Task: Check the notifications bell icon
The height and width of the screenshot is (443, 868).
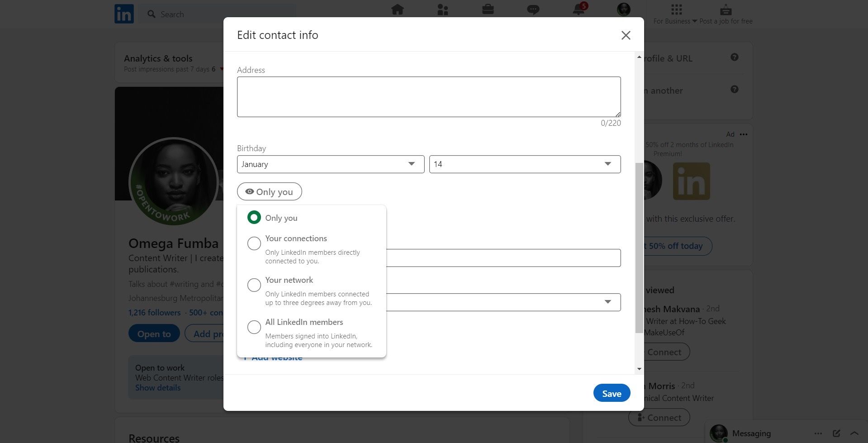Action: pyautogui.click(x=578, y=10)
